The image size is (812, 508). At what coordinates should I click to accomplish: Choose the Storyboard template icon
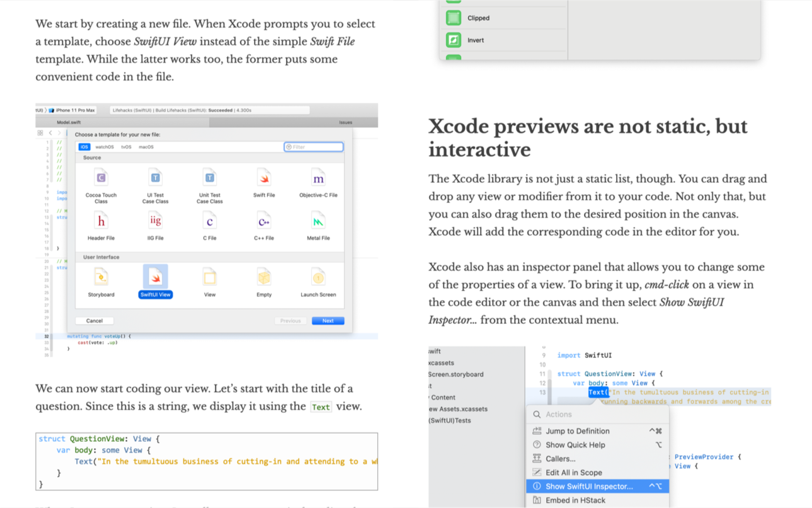[101, 277]
